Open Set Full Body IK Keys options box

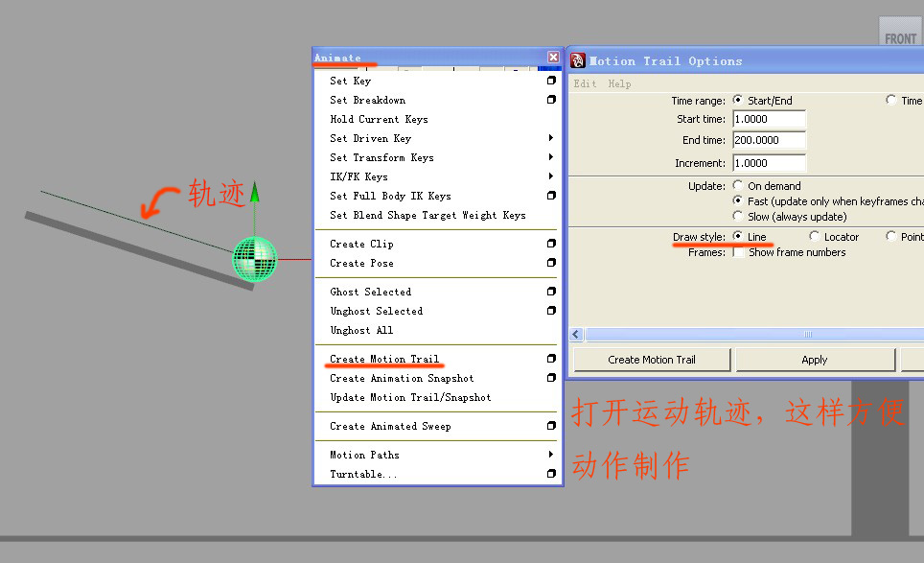click(551, 195)
